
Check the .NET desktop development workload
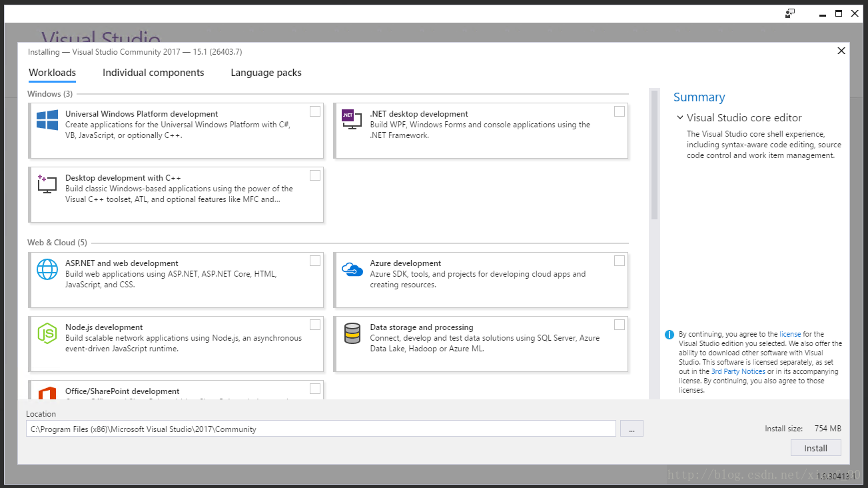[x=620, y=111]
